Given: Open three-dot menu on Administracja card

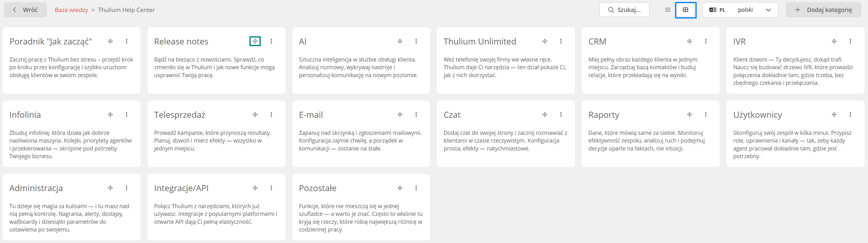Looking at the screenshot, I should [x=127, y=188].
